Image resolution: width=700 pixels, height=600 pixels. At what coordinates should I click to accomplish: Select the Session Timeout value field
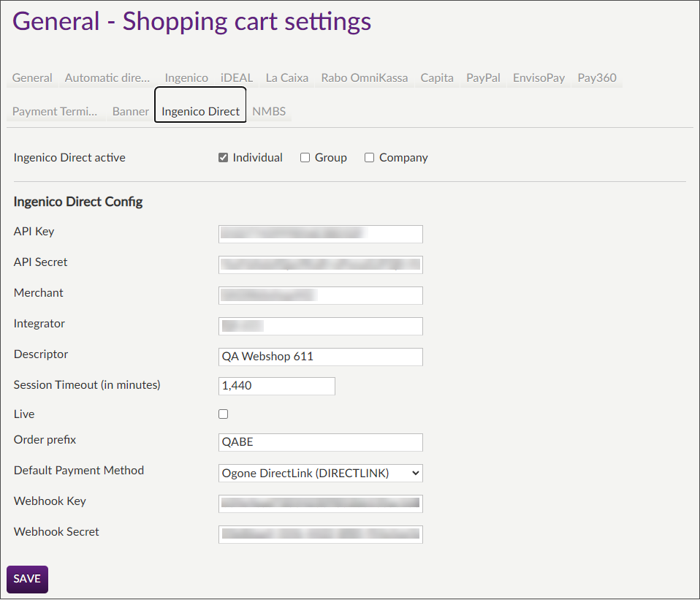coord(276,386)
